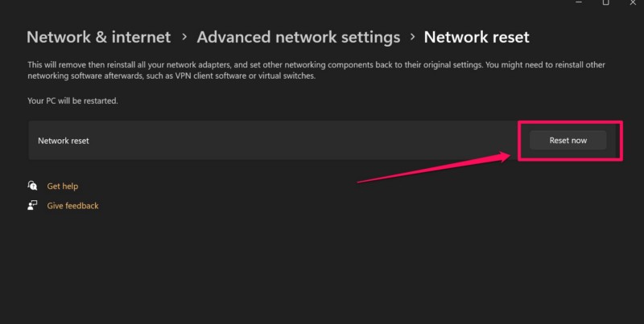
Task: Click the Network reset page title
Action: point(477,37)
